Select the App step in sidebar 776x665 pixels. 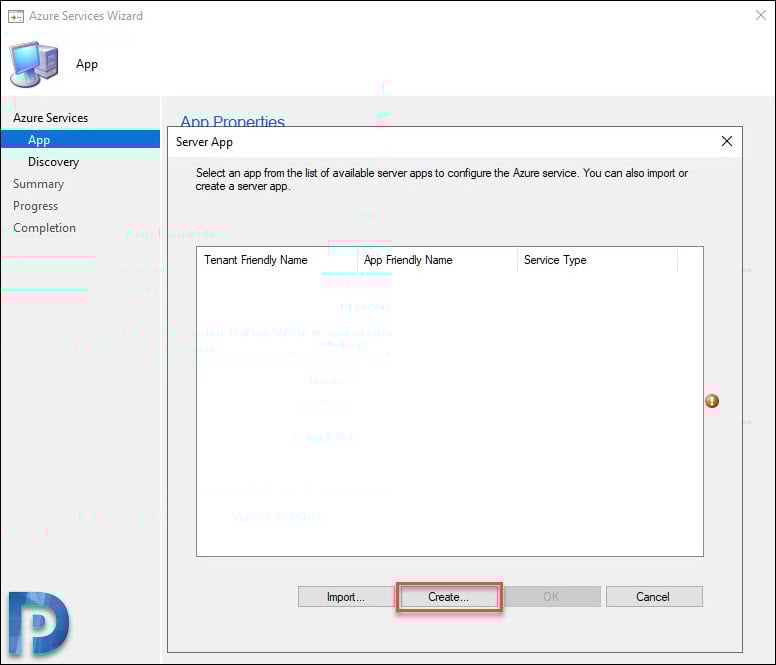80,140
